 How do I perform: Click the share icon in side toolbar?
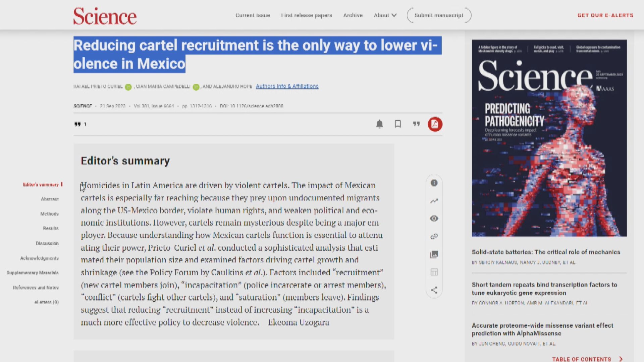pyautogui.click(x=434, y=290)
